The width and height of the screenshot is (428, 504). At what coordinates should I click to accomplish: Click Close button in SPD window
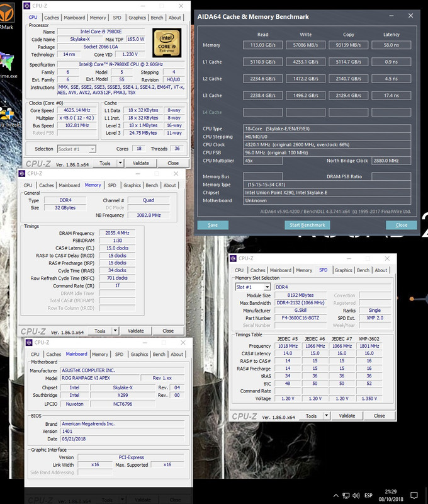point(379,416)
